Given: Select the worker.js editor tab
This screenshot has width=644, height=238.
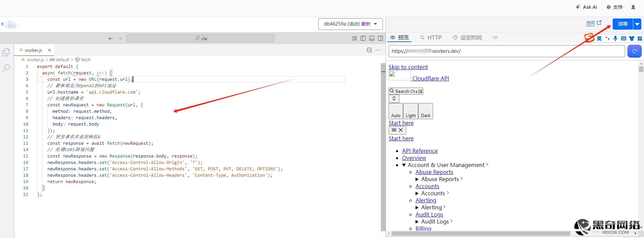Looking at the screenshot, I should [34, 50].
